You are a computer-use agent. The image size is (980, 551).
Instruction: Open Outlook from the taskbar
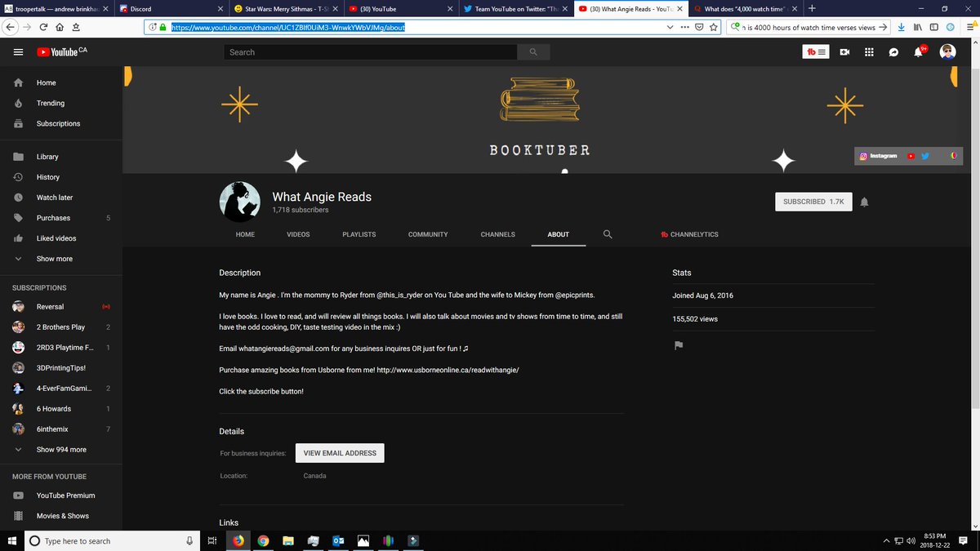(338, 540)
